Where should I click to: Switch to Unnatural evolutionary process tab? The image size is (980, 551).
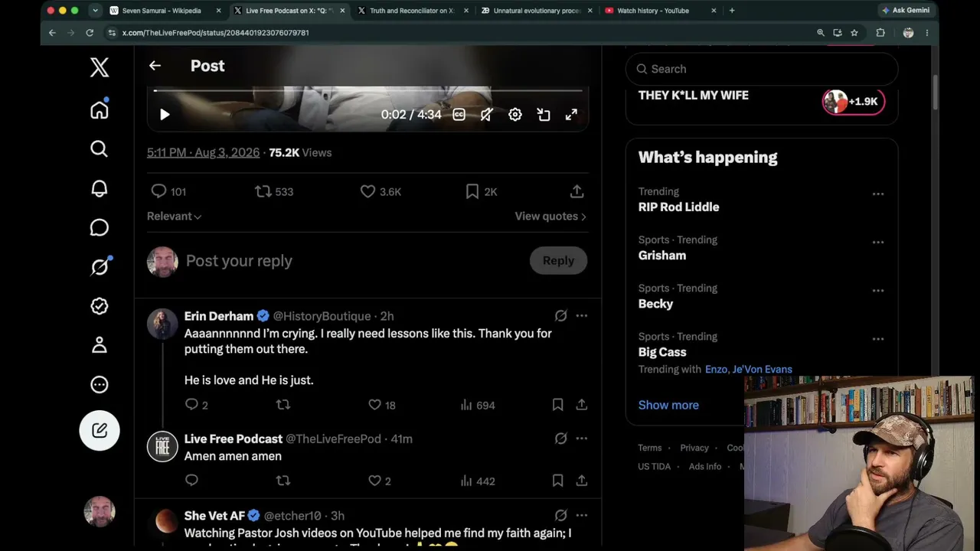click(537, 11)
